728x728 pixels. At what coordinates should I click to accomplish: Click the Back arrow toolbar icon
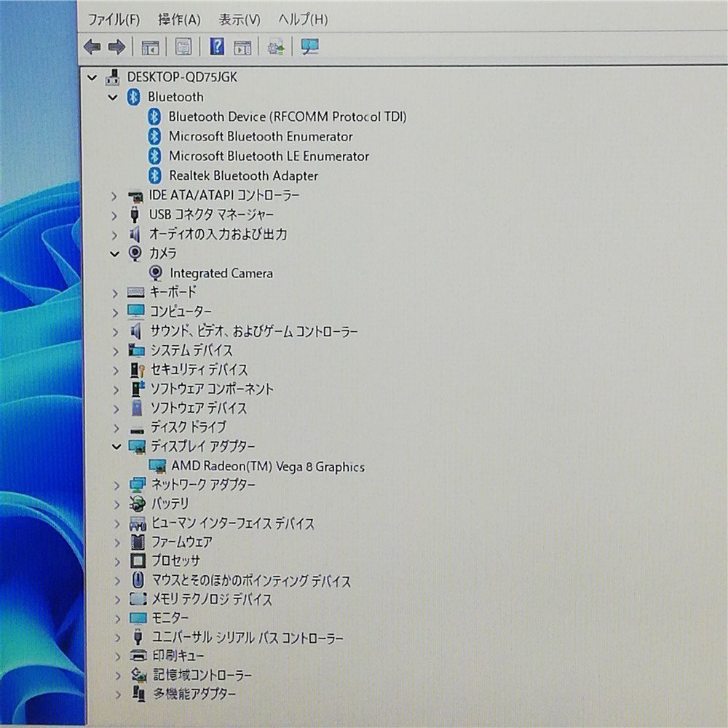(x=92, y=47)
